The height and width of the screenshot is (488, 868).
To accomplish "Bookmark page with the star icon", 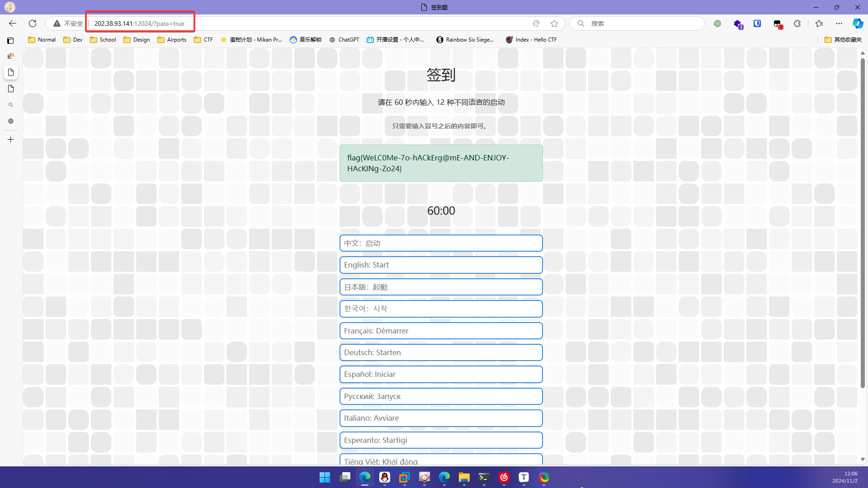I will coord(554,23).
